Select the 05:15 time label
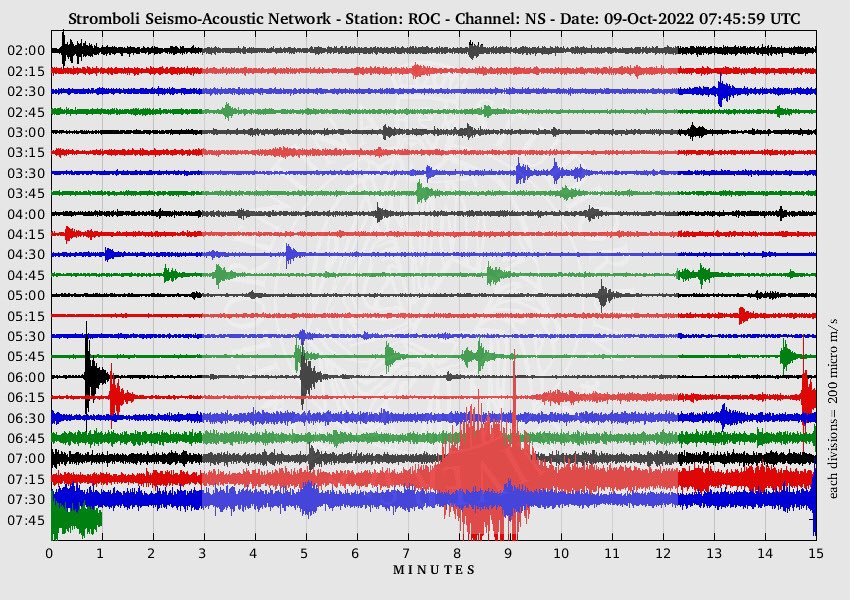The height and width of the screenshot is (600, 850). point(26,316)
